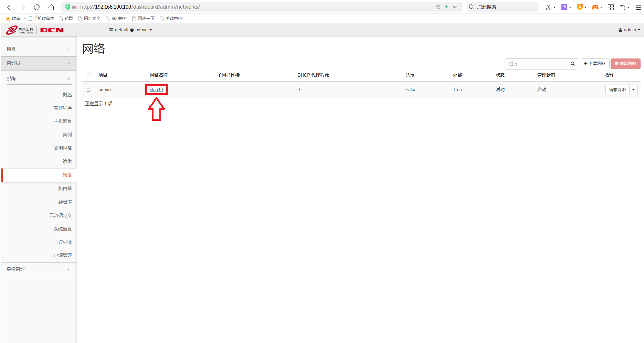Open the 手机收藏夹 bookmark
Viewport: 644px width, 343px height.
point(42,19)
